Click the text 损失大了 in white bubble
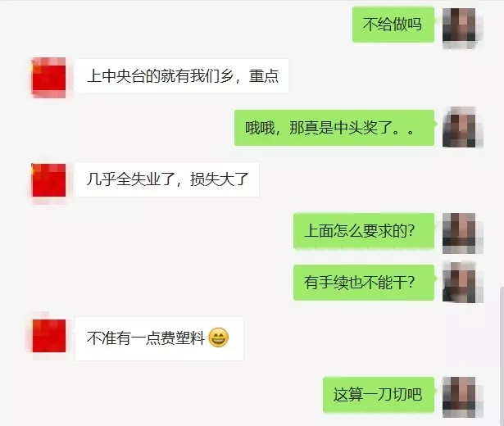The width and height of the screenshot is (504, 426). click(x=219, y=179)
